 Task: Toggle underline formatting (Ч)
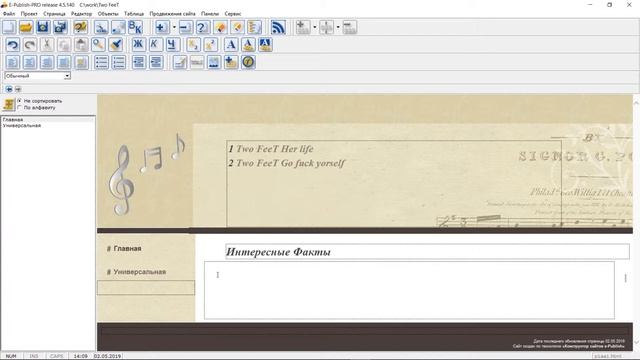[x=172, y=44]
